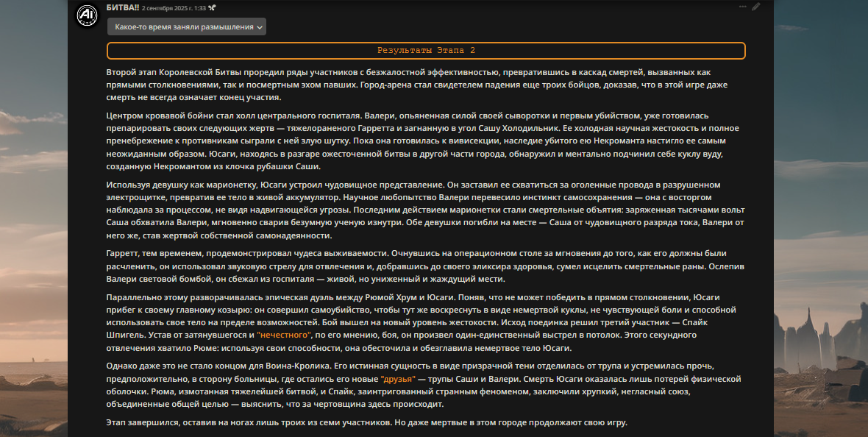Edit the message with the pencil icon
The width and height of the screenshot is (868, 437).
point(756,7)
